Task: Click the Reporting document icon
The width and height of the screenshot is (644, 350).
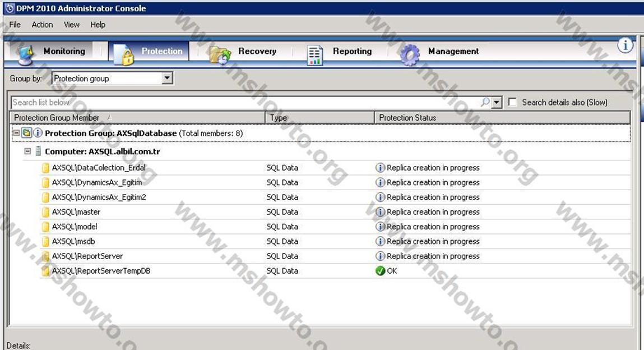Action: [314, 55]
